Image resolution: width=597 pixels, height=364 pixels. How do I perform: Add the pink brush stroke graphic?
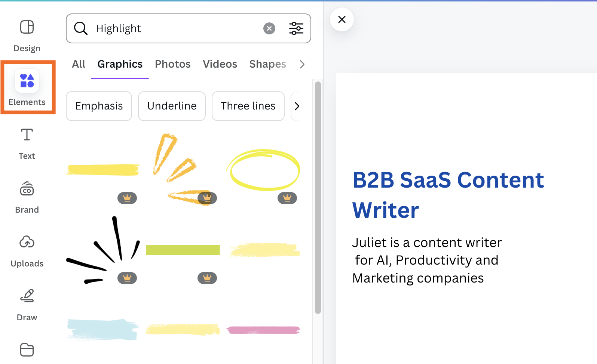click(263, 330)
